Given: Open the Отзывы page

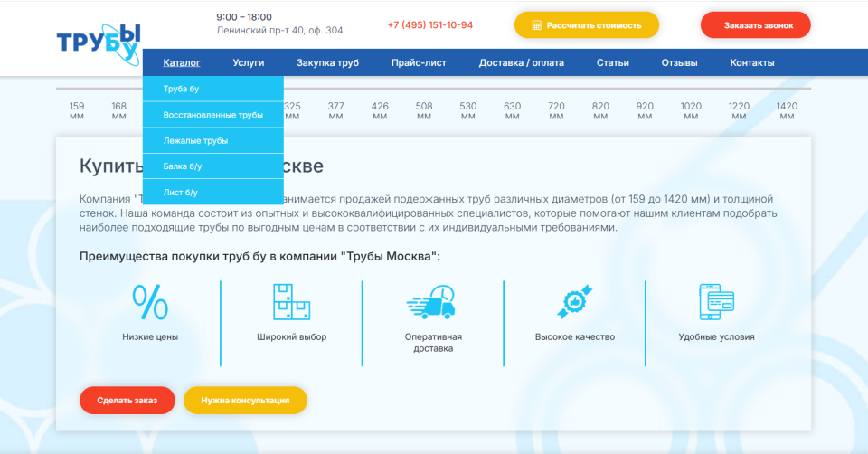Looking at the screenshot, I should tap(679, 62).
